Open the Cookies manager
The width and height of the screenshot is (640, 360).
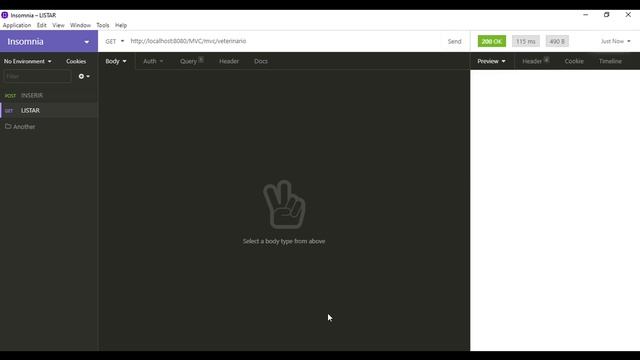coord(76,61)
